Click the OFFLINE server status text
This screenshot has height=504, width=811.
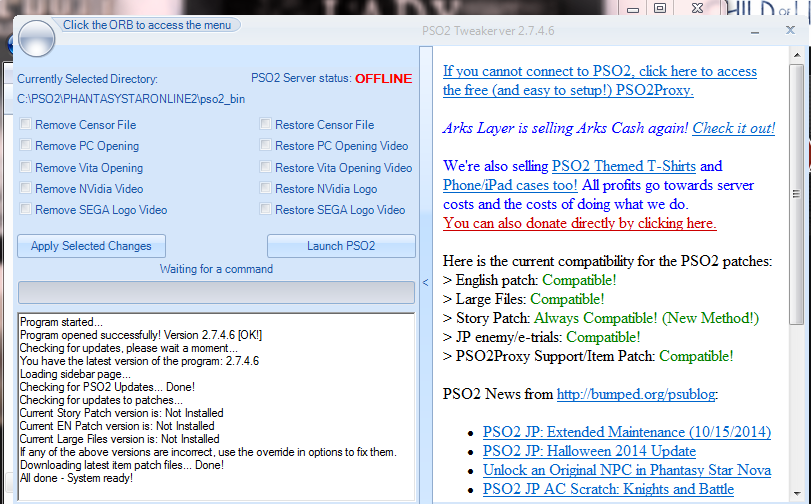click(383, 79)
